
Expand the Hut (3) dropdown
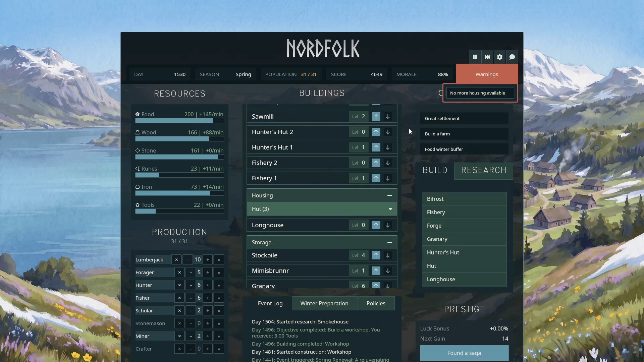(x=322, y=209)
